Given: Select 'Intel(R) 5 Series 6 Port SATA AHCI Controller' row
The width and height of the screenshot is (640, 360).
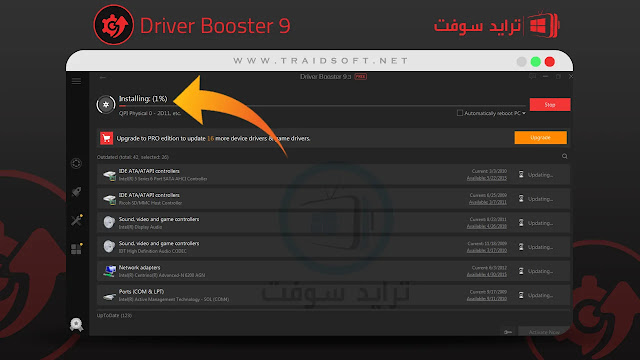Looking at the screenshot, I should (x=333, y=175).
